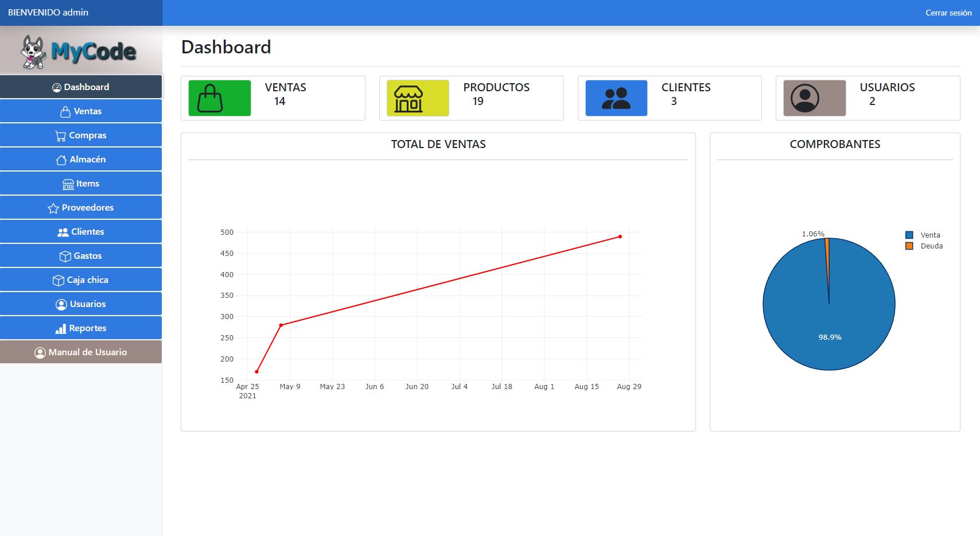This screenshot has width=980, height=536.
Task: Click the blue people Clientes icon
Action: point(616,98)
